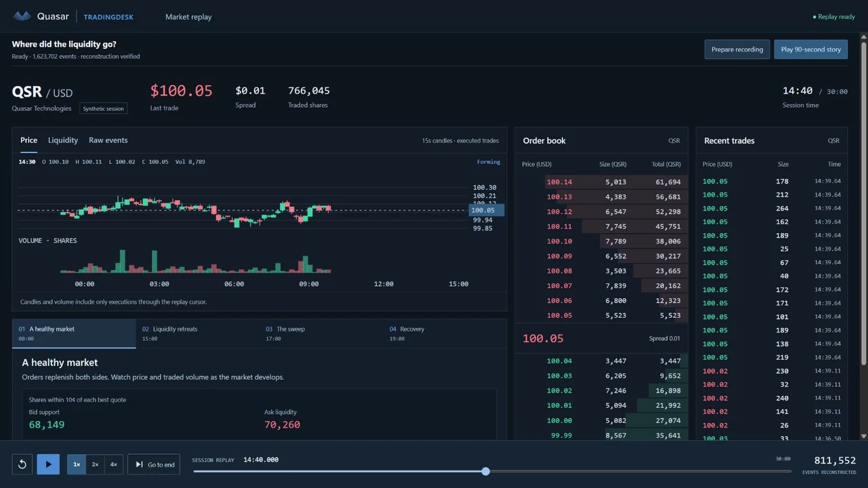The height and width of the screenshot is (488, 868).
Task: Jump to end with Go to end
Action: coord(154,464)
